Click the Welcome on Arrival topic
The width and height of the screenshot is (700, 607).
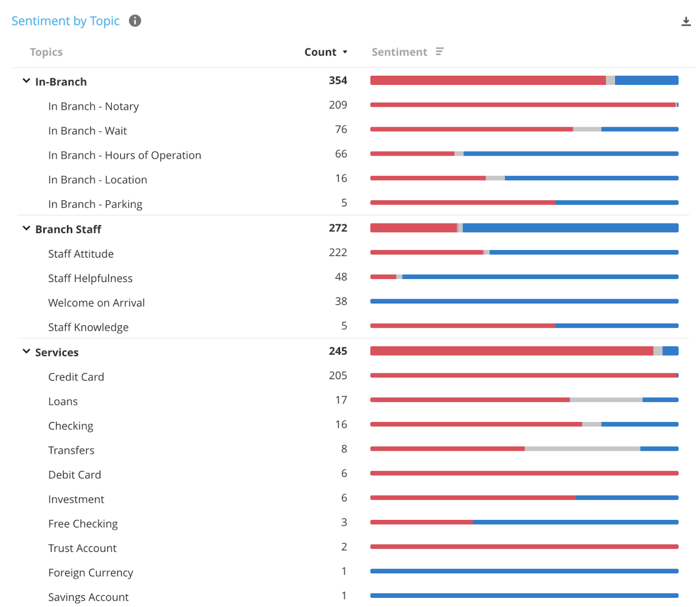[x=96, y=303]
